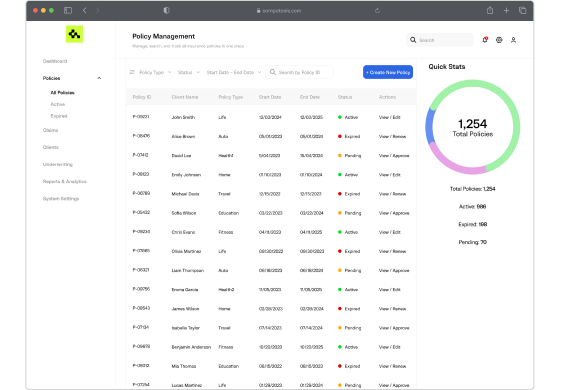Open the Start Date - End Date dropdown
Image resolution: width=561 pixels, height=390 pixels.
[234, 72]
